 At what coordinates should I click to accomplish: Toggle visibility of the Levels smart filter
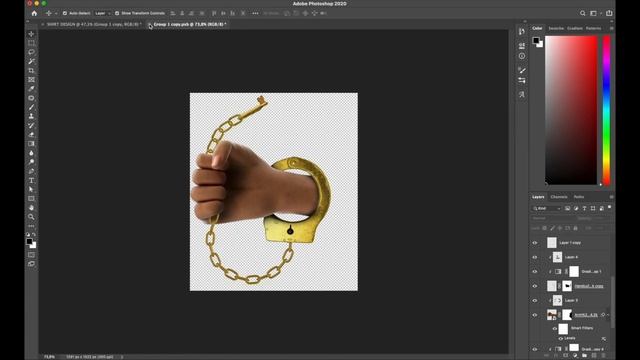pyautogui.click(x=560, y=338)
